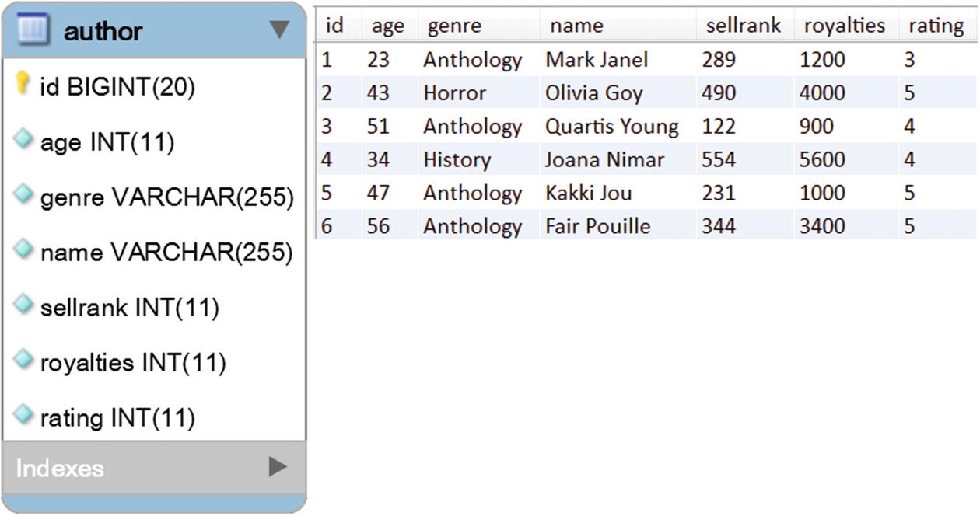
Task: Expand the Indexes section arrow
Action: pos(278,466)
